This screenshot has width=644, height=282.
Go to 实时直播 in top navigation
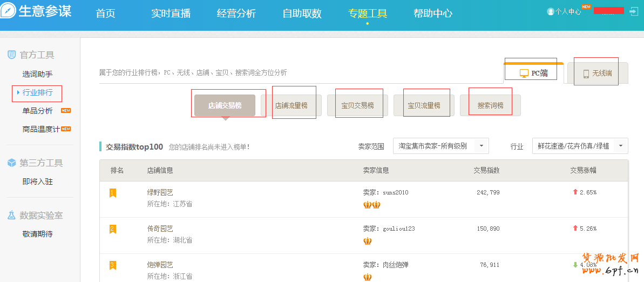click(x=171, y=14)
